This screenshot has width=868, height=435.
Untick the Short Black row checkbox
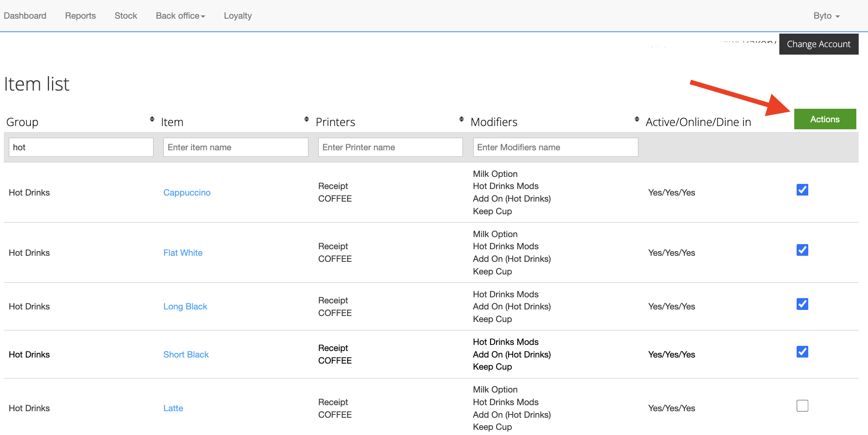(802, 352)
